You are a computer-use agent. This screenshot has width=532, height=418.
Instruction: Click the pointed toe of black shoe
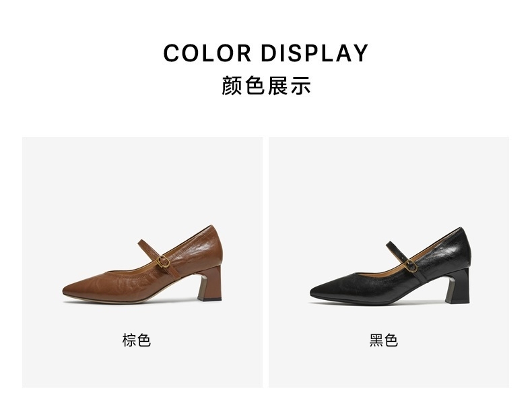pos(321,291)
